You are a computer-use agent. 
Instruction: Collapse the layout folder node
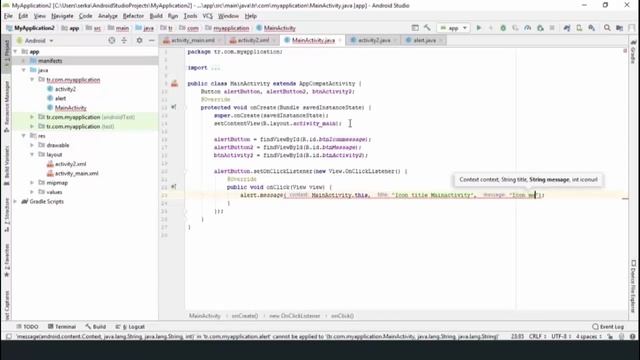pos(32,155)
